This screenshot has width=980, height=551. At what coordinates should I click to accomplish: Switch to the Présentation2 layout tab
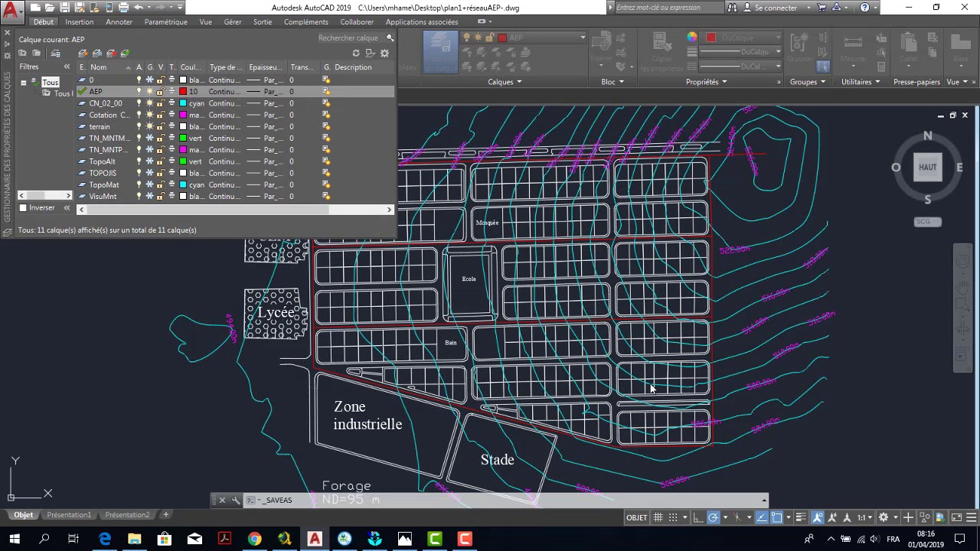(127, 515)
